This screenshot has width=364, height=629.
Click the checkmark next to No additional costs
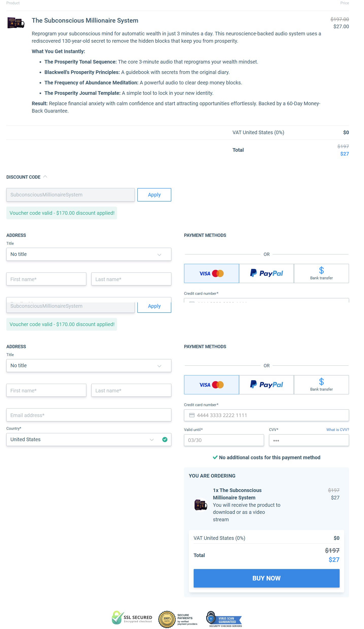(215, 457)
